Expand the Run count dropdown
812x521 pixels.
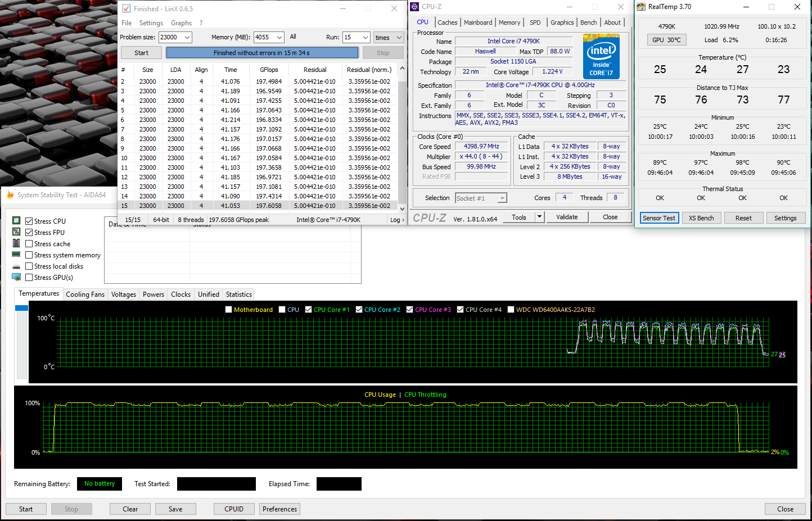[x=366, y=38]
